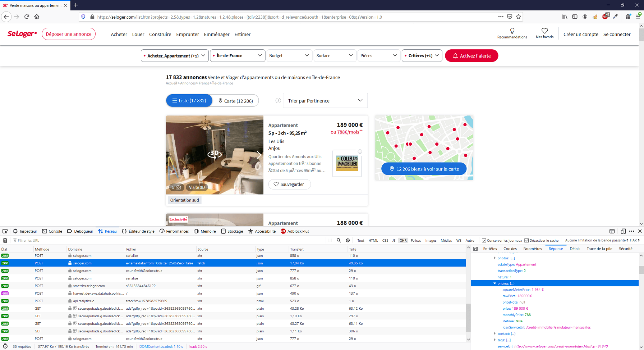Viewport: 644px width, 350px height.
Task: Open the Firefox library icon
Action: (x=565, y=17)
